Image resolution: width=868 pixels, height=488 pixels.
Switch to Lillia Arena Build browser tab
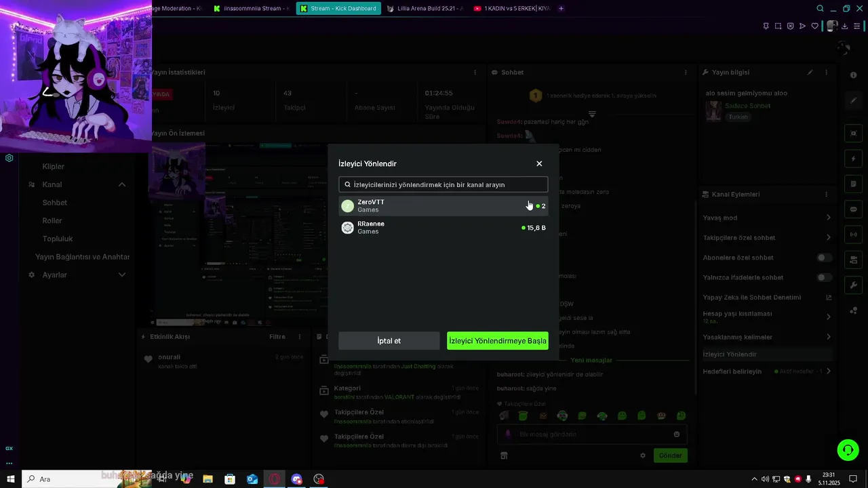click(425, 8)
